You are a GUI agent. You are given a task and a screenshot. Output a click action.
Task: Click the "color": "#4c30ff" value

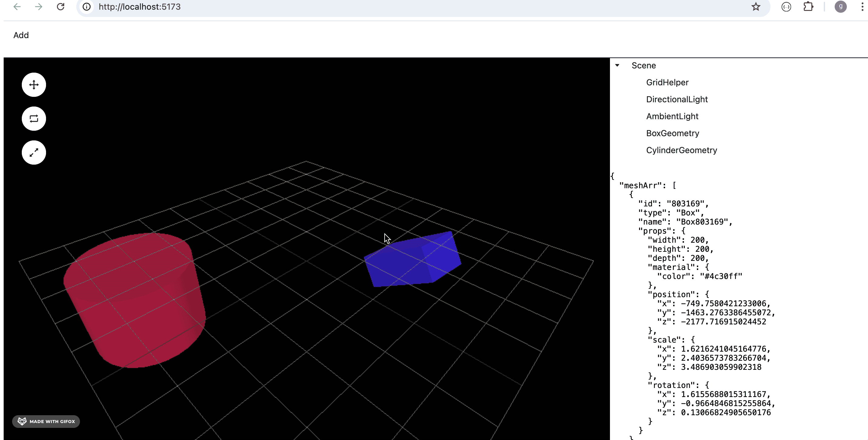click(x=721, y=276)
